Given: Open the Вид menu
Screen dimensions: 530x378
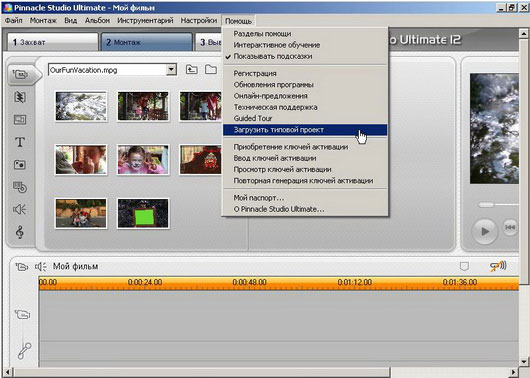Looking at the screenshot, I should [71, 21].
